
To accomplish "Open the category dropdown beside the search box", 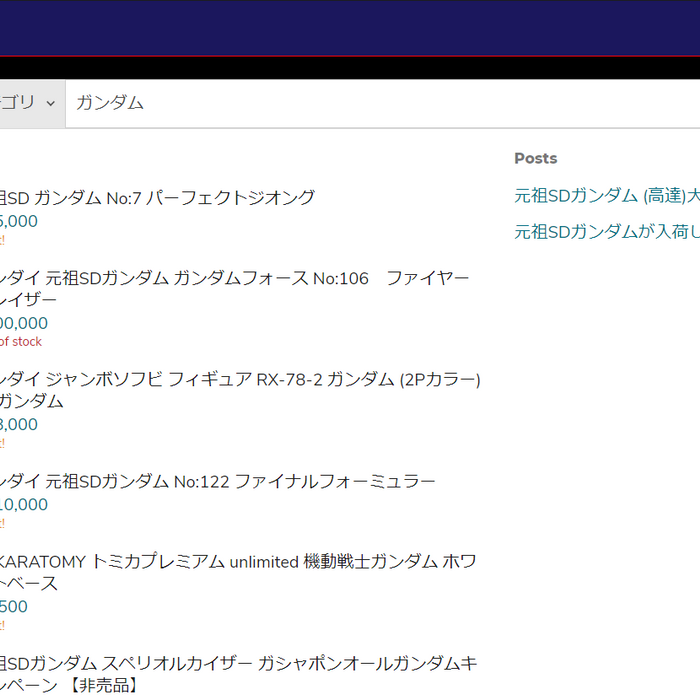I will pos(30,103).
